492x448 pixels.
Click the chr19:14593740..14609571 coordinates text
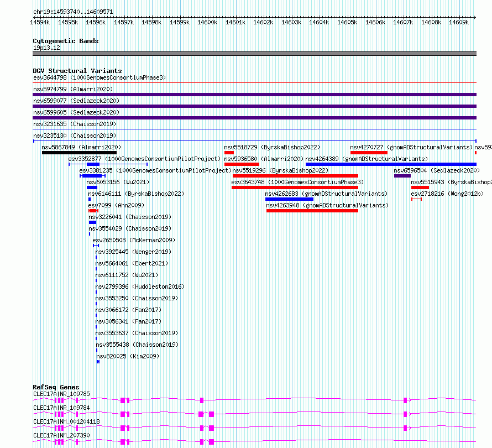coord(73,12)
